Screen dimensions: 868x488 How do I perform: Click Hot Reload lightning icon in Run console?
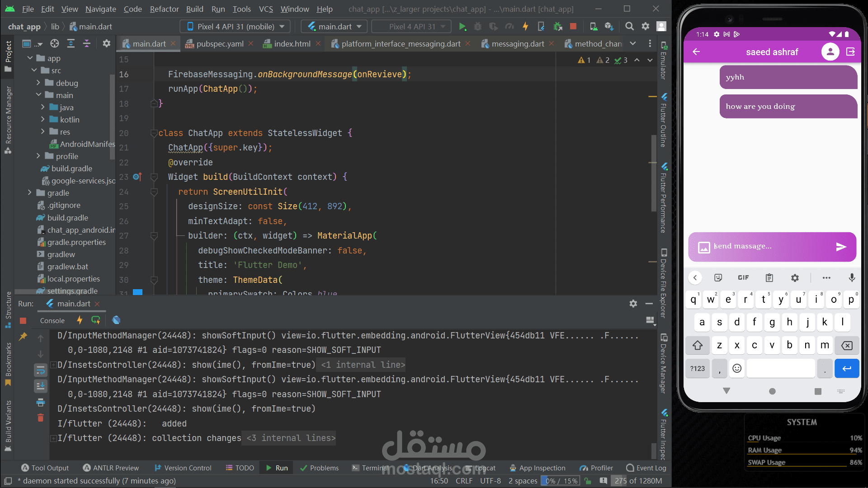coord(80,320)
